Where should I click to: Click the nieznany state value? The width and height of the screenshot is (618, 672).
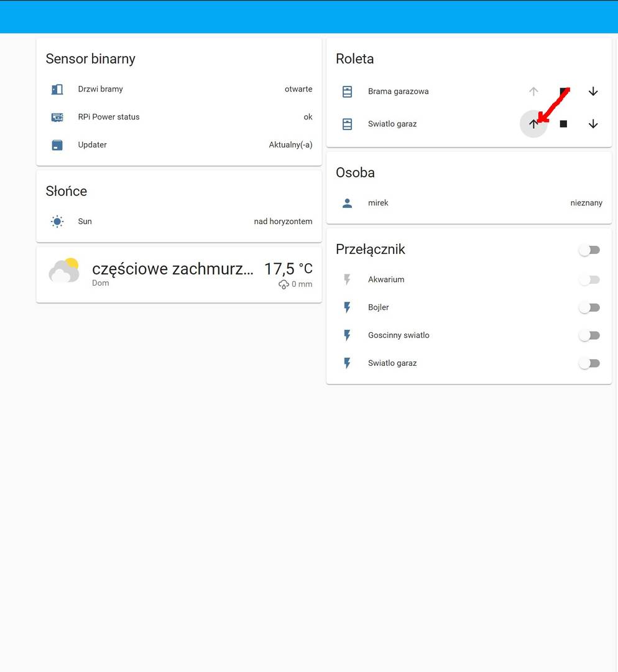coord(586,203)
